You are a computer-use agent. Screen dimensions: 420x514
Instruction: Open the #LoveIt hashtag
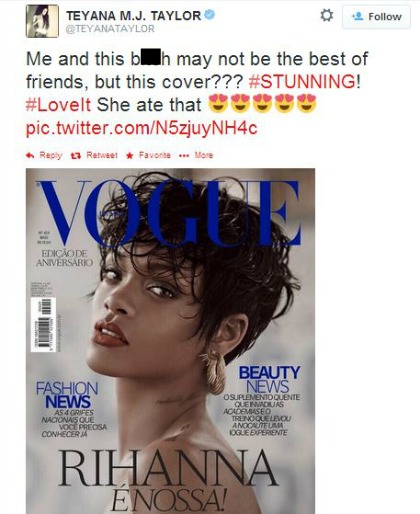click(x=58, y=105)
